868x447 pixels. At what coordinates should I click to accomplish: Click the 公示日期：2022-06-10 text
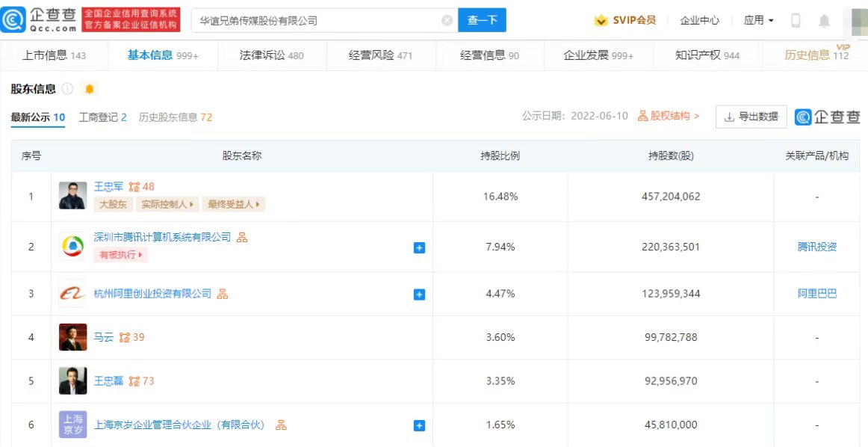pos(574,116)
